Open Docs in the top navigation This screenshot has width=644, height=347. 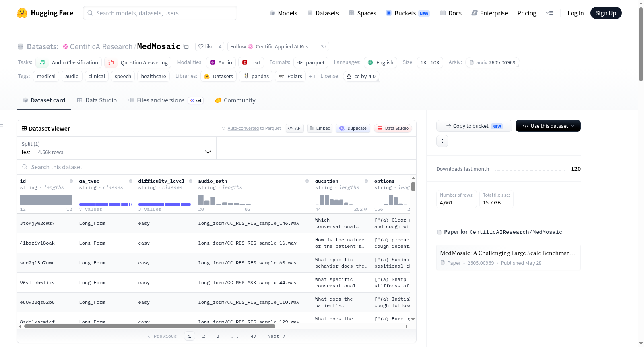(451, 13)
